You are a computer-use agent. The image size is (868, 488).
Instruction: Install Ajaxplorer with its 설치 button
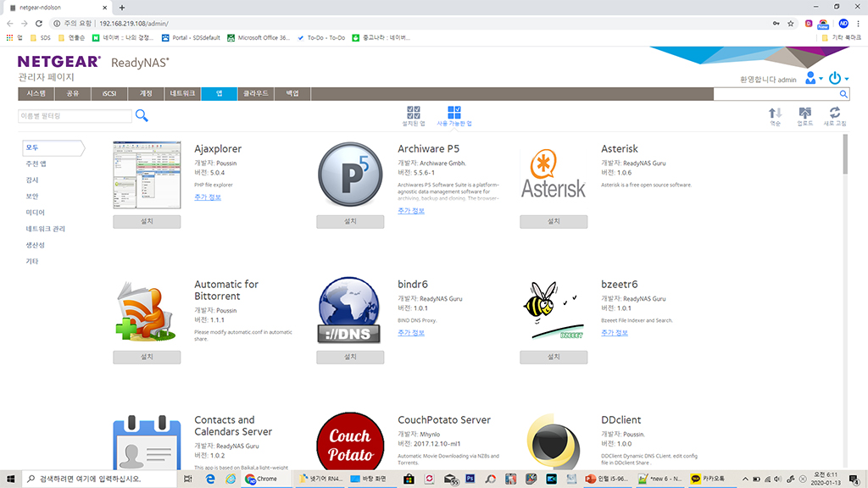pos(147,221)
